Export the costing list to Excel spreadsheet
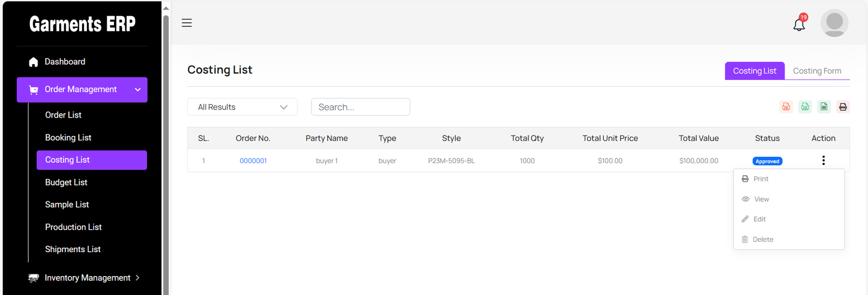Viewport: 868px width, 295px height. [x=824, y=107]
